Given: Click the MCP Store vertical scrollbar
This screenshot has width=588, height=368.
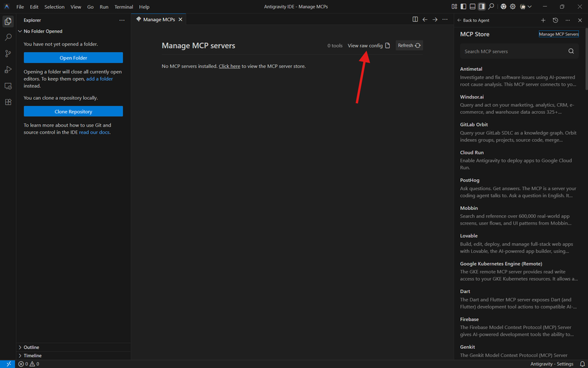Looking at the screenshot, I should pos(586,59).
